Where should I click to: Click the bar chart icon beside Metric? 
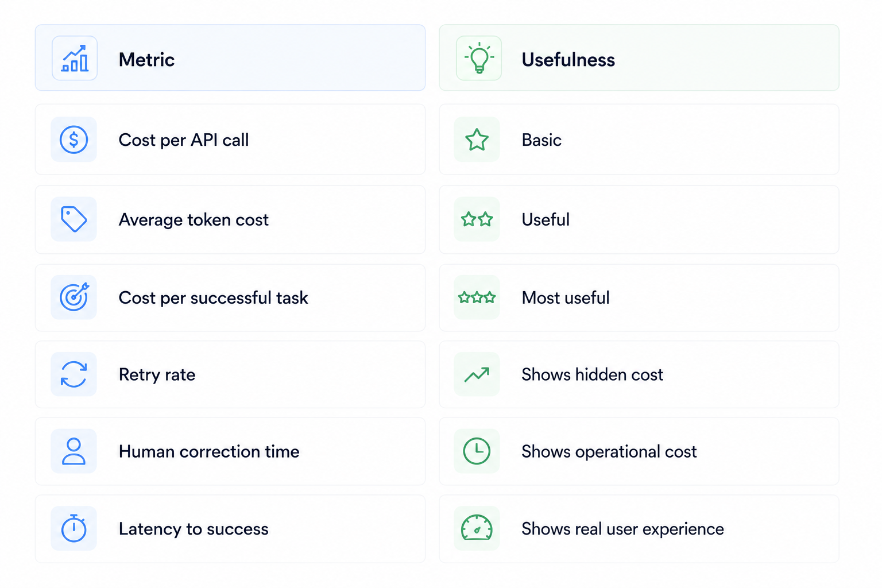pyautogui.click(x=75, y=59)
